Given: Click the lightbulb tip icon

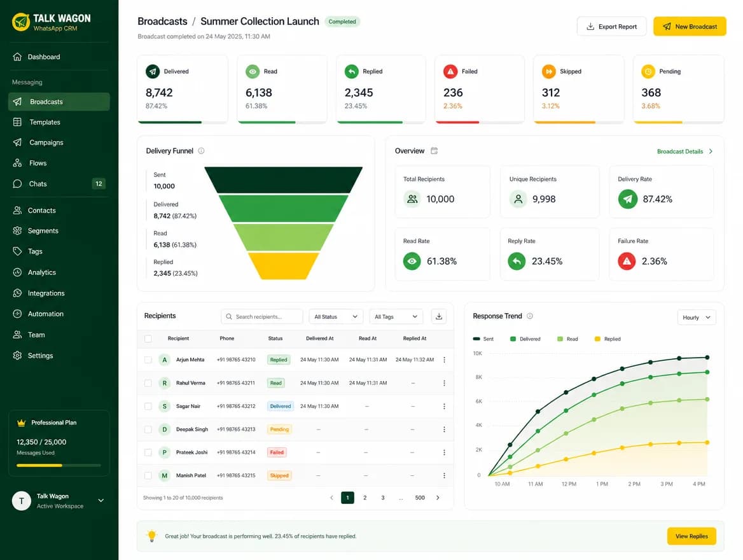Looking at the screenshot, I should [151, 536].
